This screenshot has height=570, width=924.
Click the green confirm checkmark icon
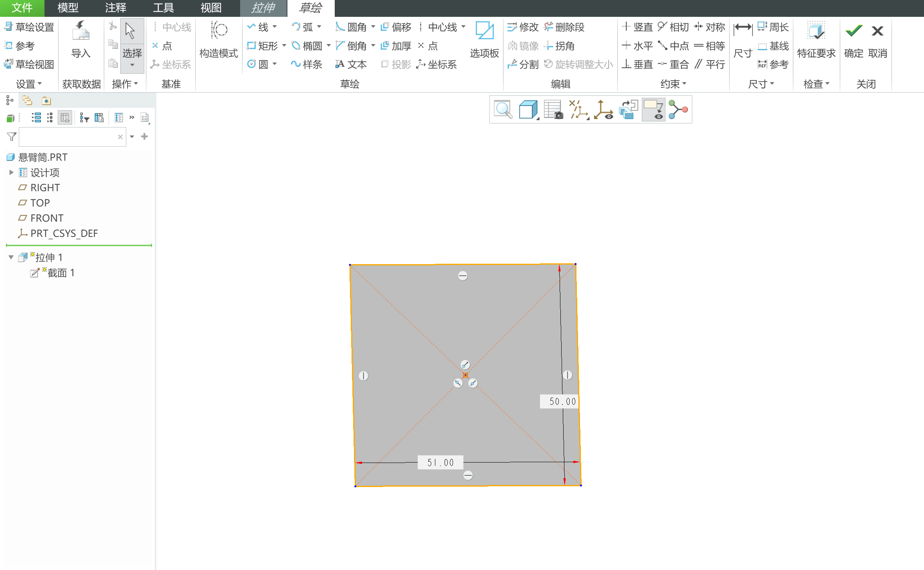tap(853, 31)
